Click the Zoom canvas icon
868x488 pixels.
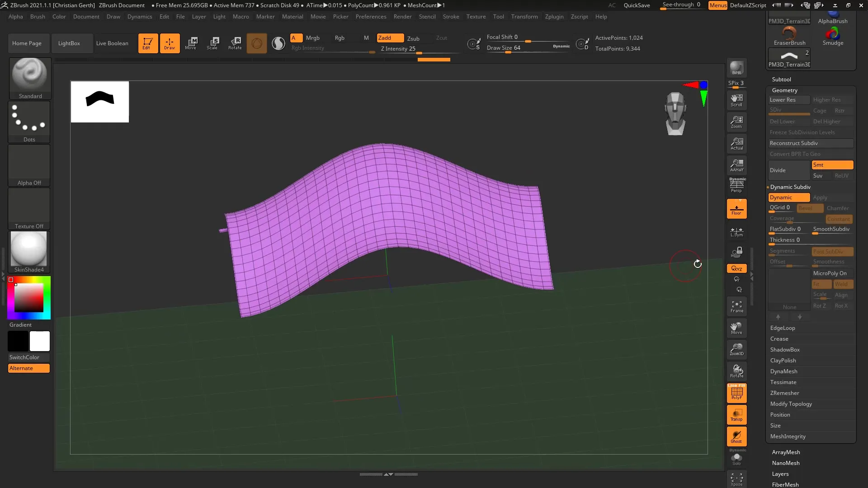pyautogui.click(x=736, y=122)
